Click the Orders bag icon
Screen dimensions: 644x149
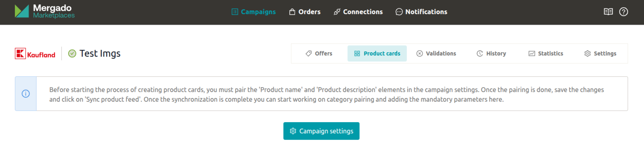point(292,12)
